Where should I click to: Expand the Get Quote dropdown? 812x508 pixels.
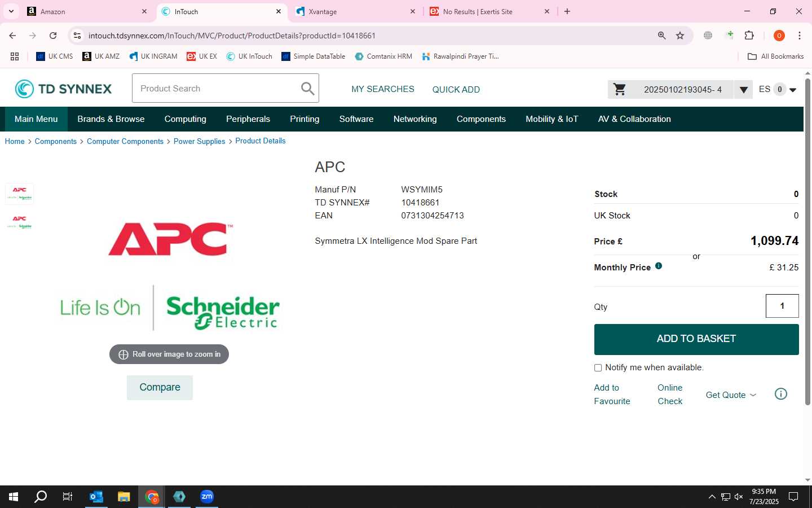[x=731, y=395]
